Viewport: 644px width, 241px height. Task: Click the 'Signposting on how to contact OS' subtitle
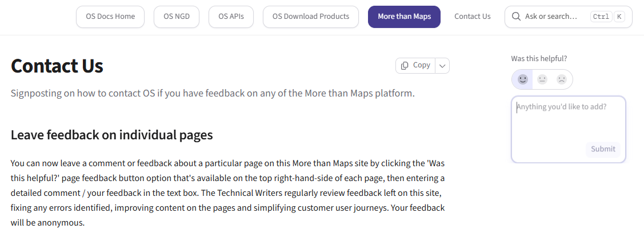213,93
